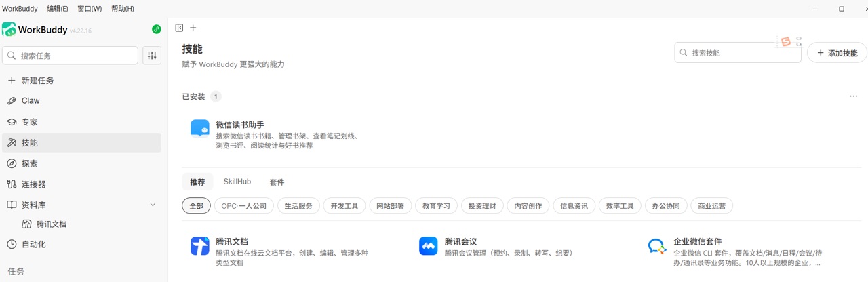Click the 任务 section label
Image resolution: width=868 pixels, height=282 pixels.
16,271
